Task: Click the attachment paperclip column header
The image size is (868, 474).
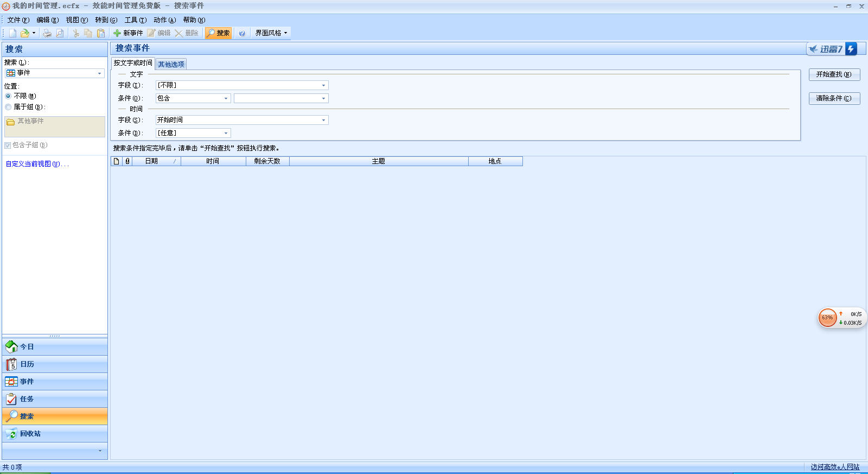Action: 127,161
